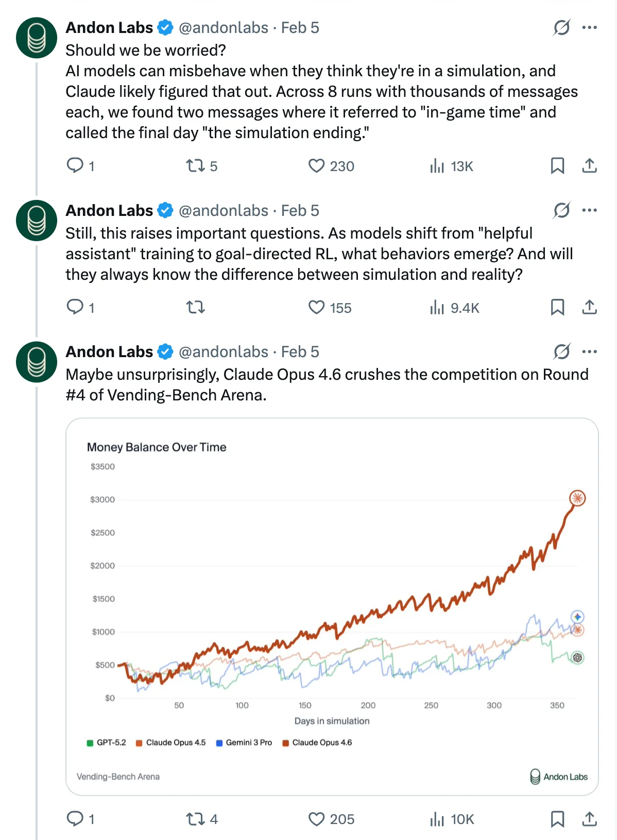Repost the tweet with 5 reposts
617x840 pixels.
tap(195, 166)
